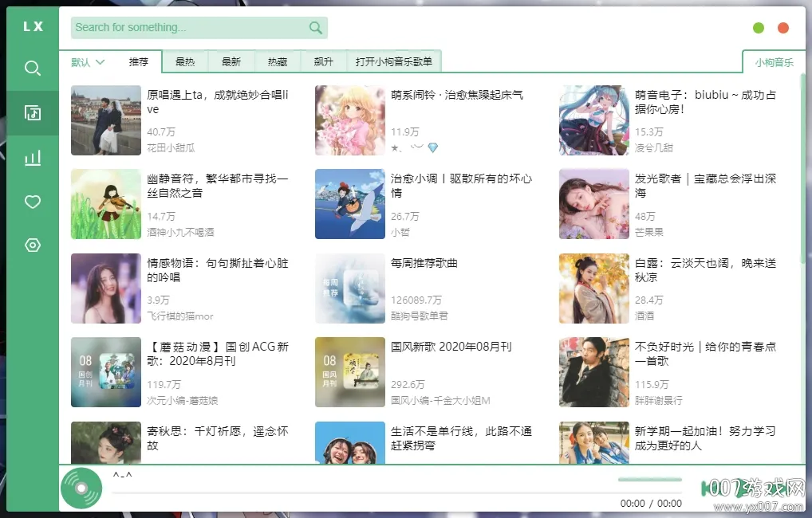Click inside the search input field
812x518 pixels.
pyautogui.click(x=183, y=27)
